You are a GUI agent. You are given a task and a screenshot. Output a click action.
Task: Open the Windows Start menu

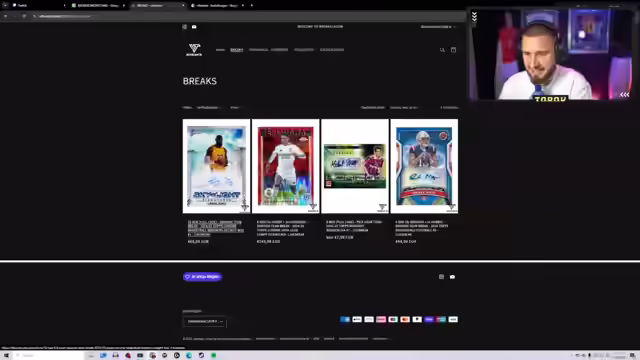[6, 356]
